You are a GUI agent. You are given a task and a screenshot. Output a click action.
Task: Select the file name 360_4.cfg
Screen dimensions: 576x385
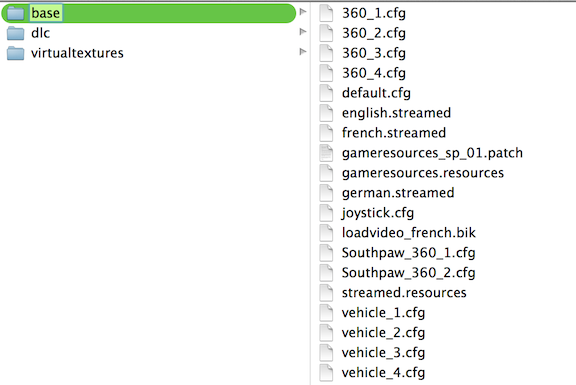click(x=374, y=73)
